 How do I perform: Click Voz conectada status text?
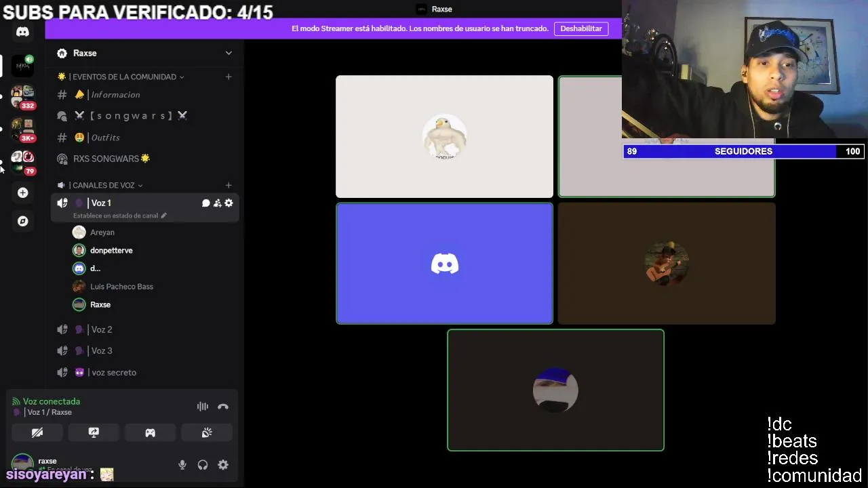pyautogui.click(x=52, y=401)
